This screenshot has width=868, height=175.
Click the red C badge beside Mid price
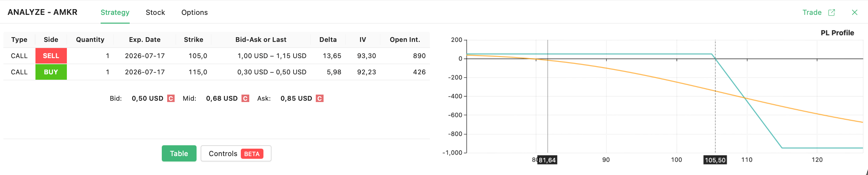(245, 98)
